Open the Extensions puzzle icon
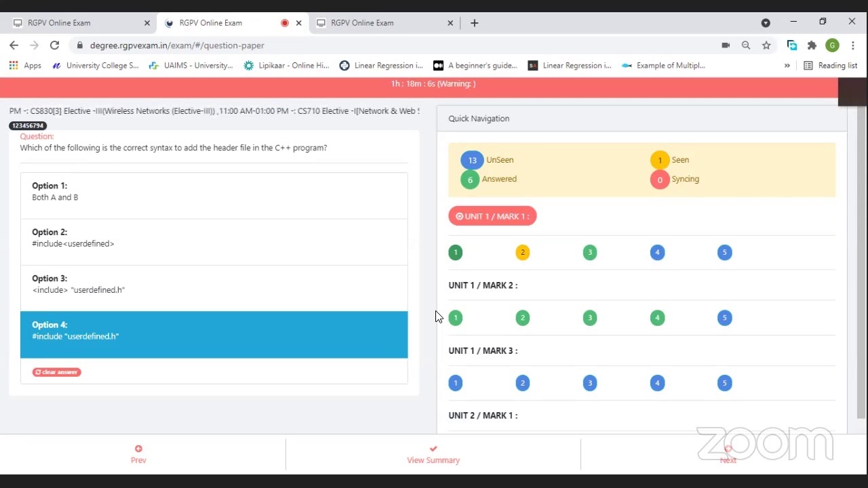 pyautogui.click(x=812, y=45)
